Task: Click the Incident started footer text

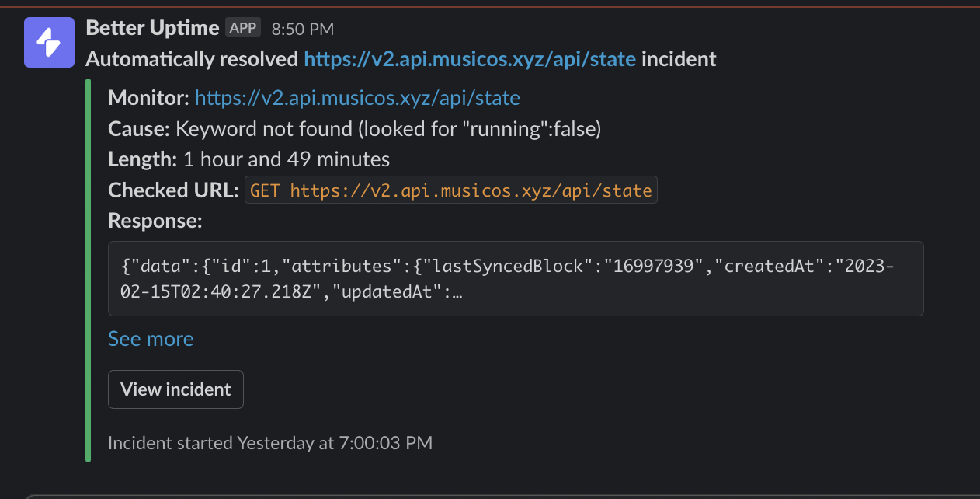Action: [x=270, y=443]
